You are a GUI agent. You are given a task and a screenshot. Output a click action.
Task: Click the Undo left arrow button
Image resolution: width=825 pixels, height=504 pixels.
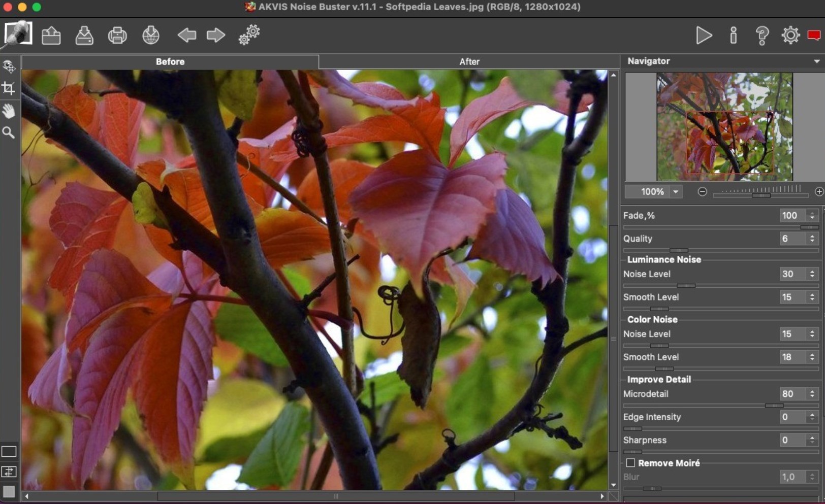pos(186,36)
